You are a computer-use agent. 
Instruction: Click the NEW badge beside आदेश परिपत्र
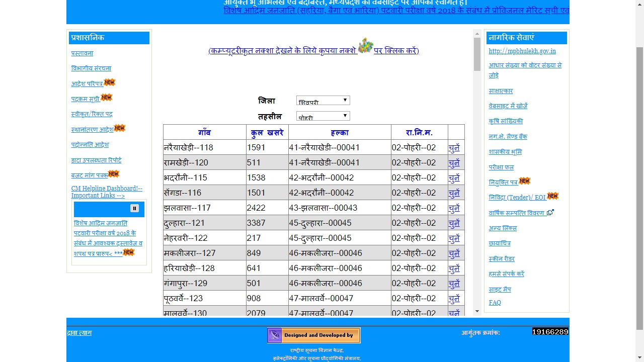tap(108, 81)
